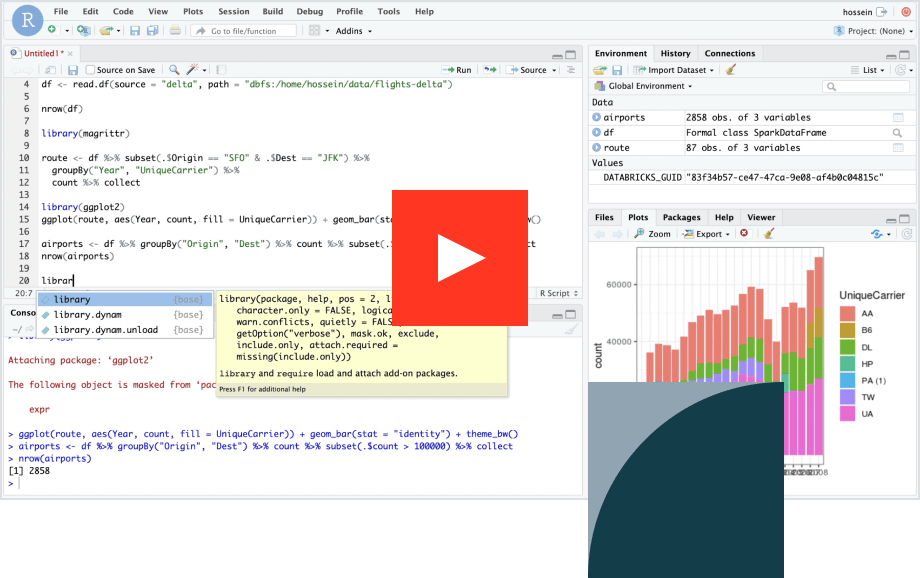
Task: Switch to the Packages tab
Action: point(681,217)
